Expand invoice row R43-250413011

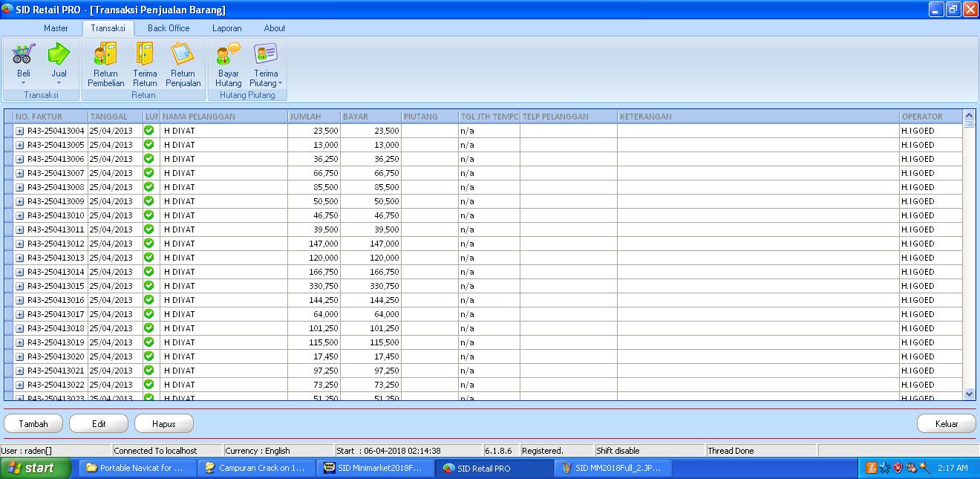click(20, 229)
